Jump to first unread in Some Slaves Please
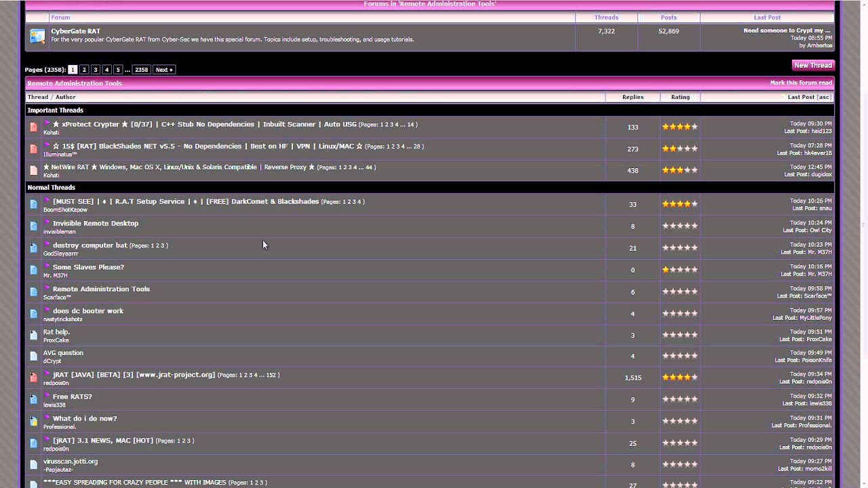Image resolution: width=868 pixels, height=488 pixels. 47,267
